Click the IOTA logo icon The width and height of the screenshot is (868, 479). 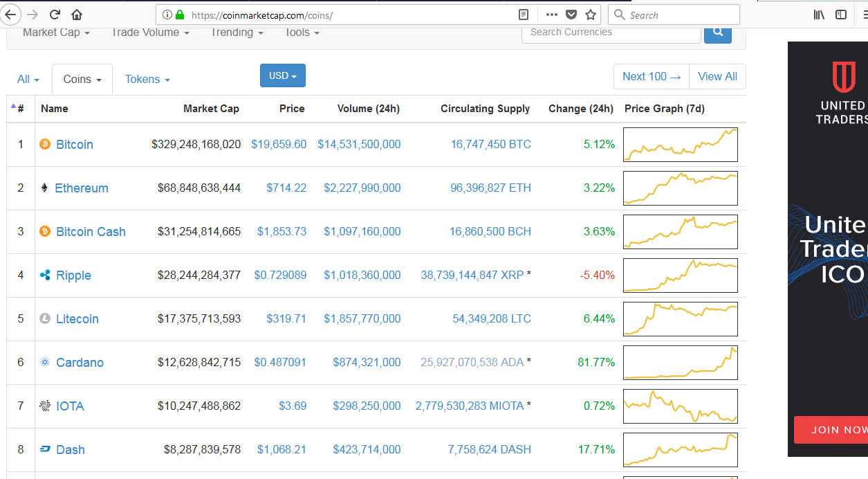point(45,406)
